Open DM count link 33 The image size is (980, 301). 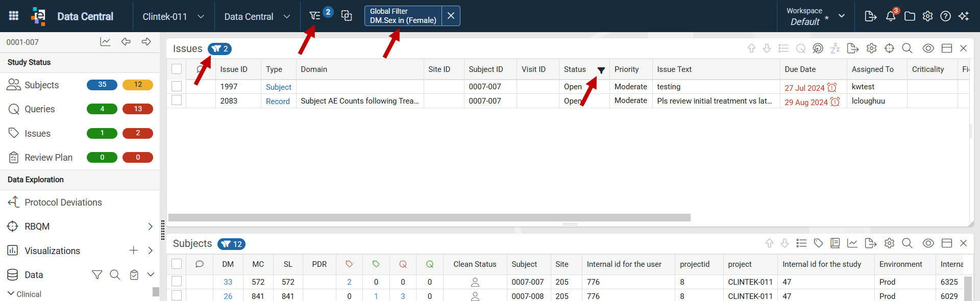point(228,282)
